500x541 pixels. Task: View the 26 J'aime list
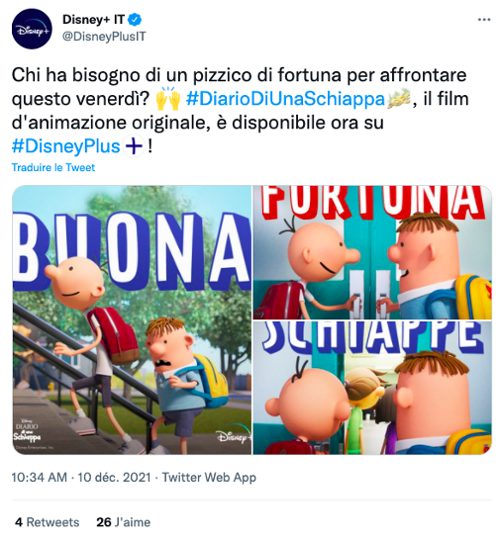124,522
